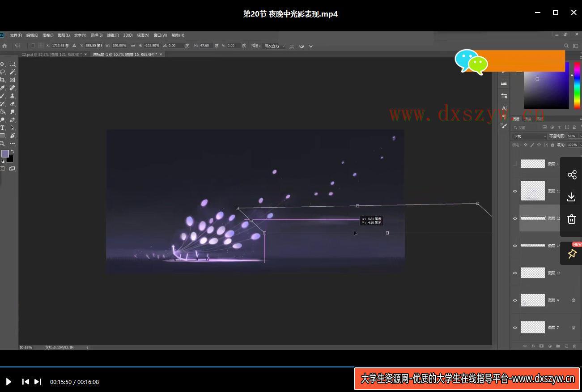Select the Brush tool
This screenshot has width=582, height=392.
[3, 96]
